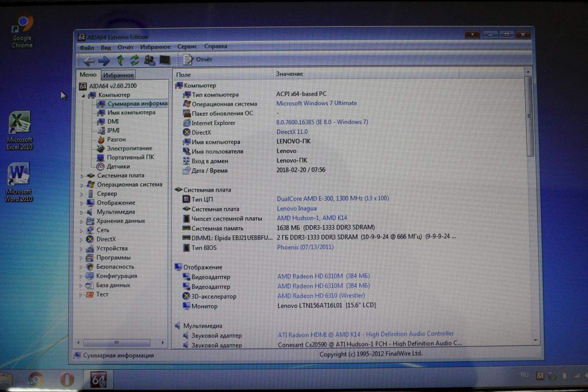Click the Opera icon in the taskbar

click(67, 379)
